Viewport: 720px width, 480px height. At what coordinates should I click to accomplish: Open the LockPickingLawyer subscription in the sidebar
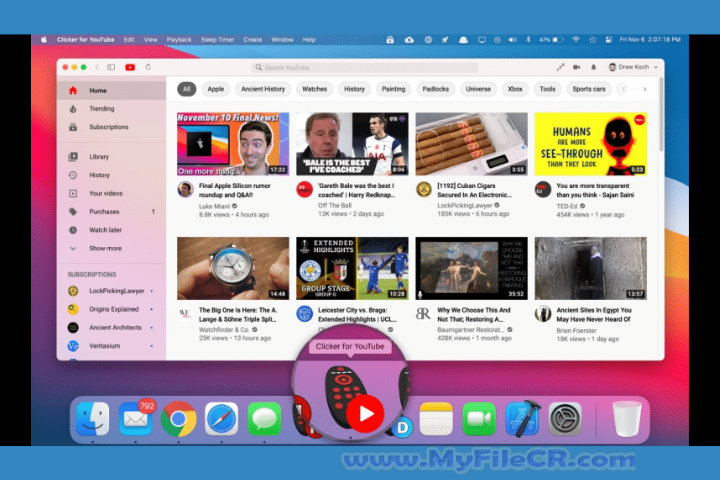click(x=111, y=291)
